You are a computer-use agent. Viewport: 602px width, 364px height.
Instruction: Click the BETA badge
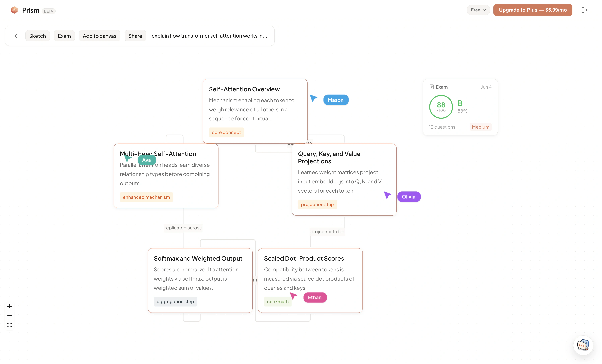(48, 11)
